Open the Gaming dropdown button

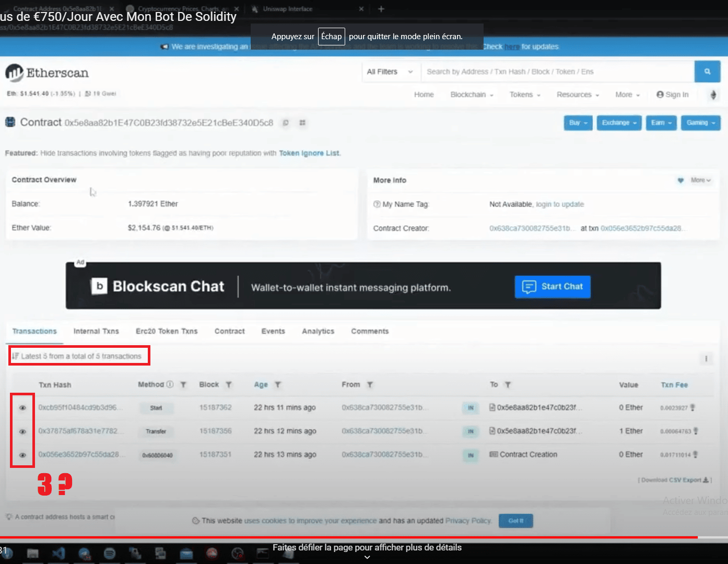click(700, 123)
